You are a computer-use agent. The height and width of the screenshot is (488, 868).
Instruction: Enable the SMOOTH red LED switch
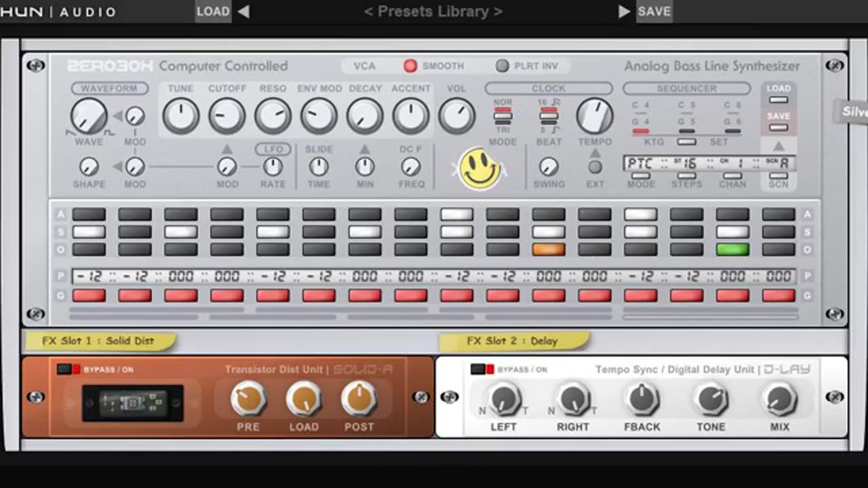410,66
